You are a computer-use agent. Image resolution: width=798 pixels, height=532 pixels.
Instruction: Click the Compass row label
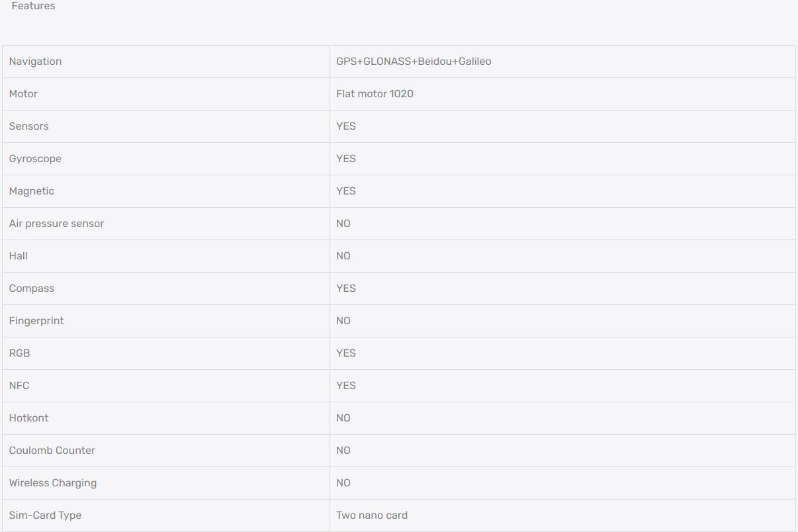click(x=32, y=288)
